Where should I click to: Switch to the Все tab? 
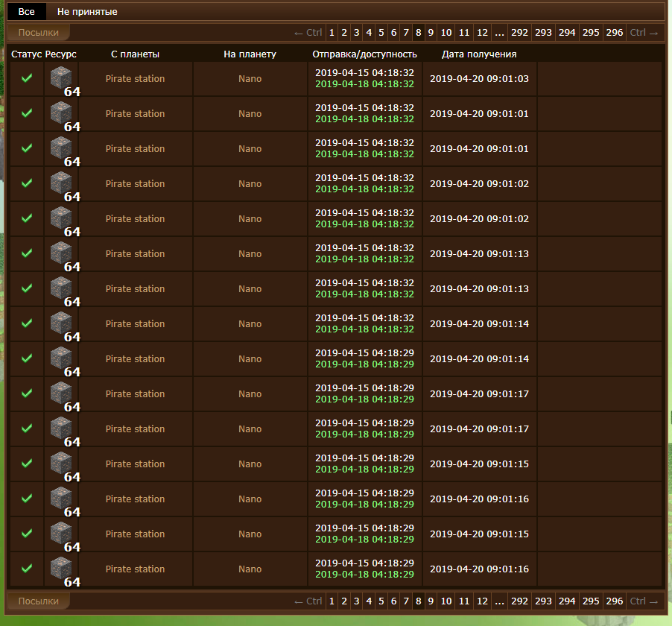click(26, 12)
